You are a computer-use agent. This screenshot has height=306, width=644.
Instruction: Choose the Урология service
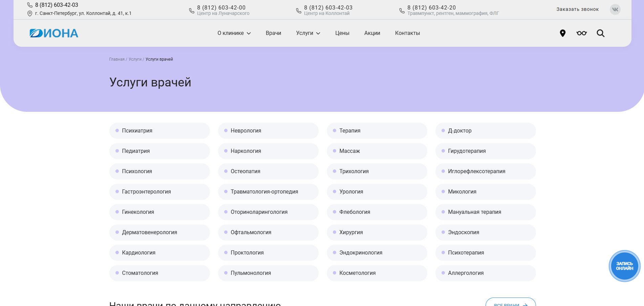(377, 192)
